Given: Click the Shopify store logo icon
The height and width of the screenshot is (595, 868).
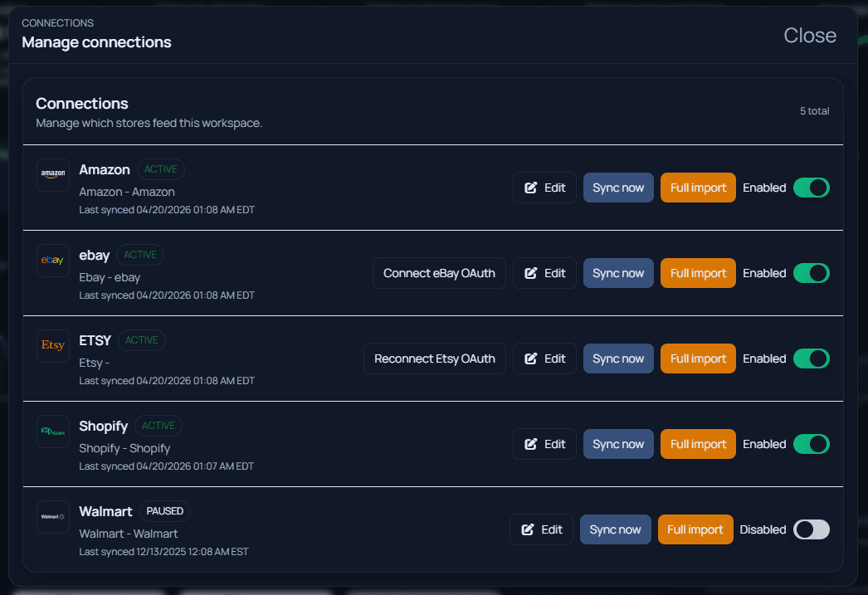Looking at the screenshot, I should coord(53,432).
